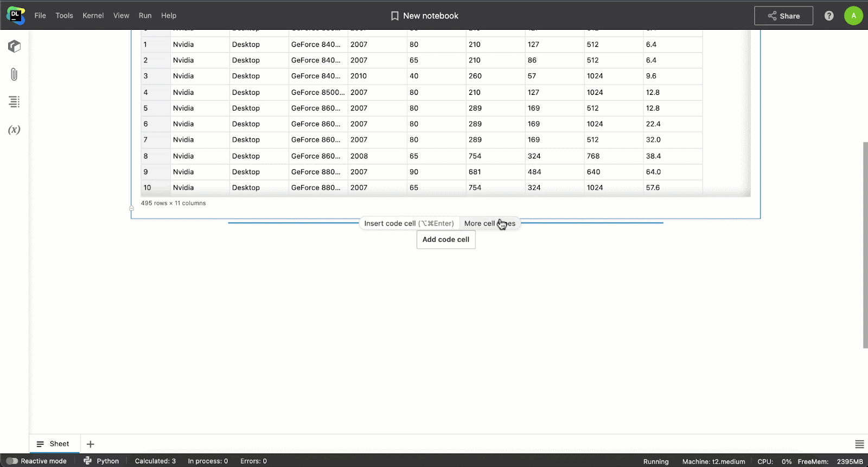The image size is (868, 467).
Task: Click the Datalore logo icon
Action: 15,16
